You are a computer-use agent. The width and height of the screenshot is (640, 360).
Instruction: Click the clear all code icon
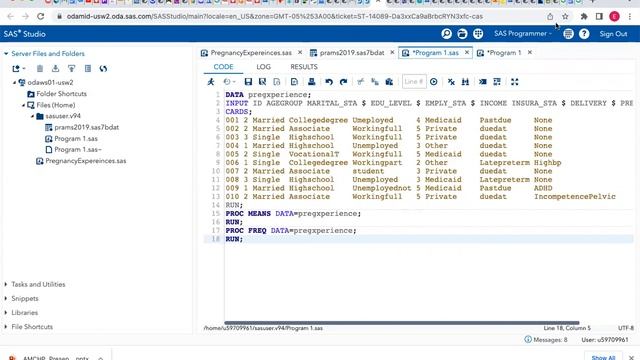point(451,82)
